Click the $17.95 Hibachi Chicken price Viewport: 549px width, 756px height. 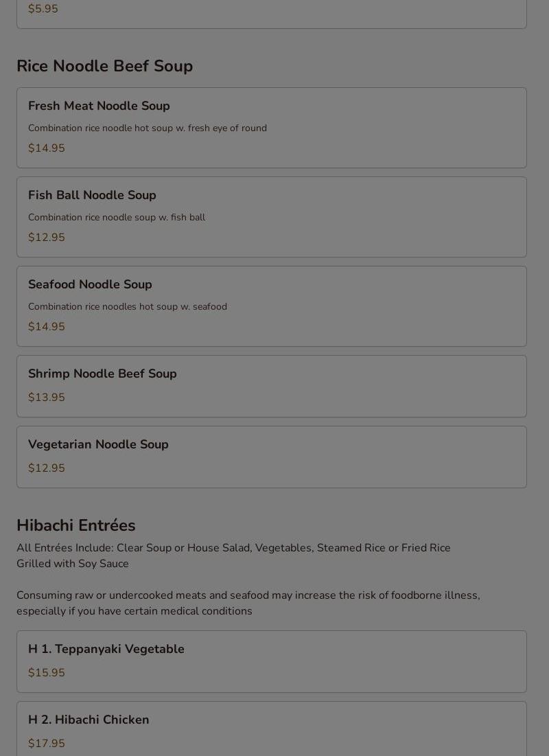[x=46, y=744]
